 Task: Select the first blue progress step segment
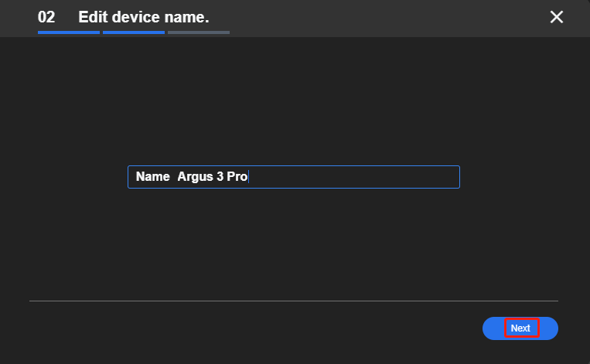pyautogui.click(x=69, y=32)
